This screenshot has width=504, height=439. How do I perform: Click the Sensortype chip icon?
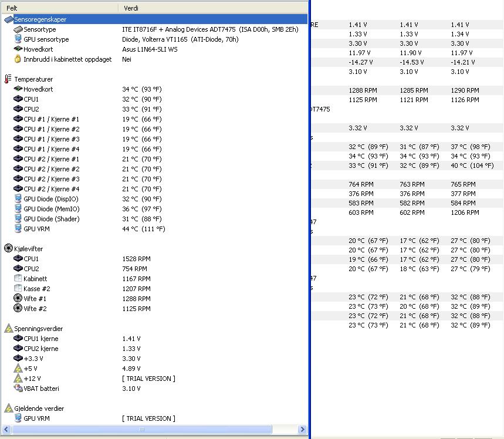(18, 29)
